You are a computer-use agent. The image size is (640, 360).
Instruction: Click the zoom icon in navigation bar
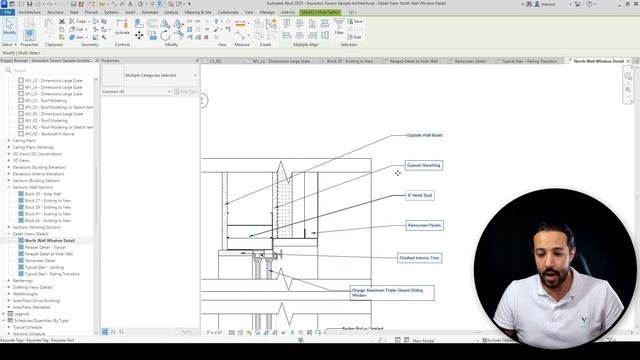point(628,89)
